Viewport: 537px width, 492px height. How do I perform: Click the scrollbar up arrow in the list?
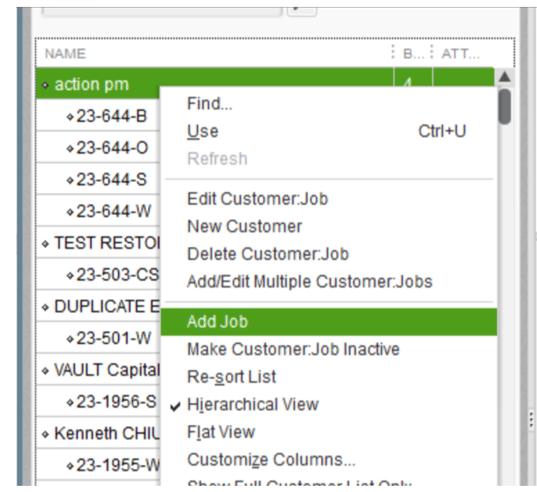point(504,76)
